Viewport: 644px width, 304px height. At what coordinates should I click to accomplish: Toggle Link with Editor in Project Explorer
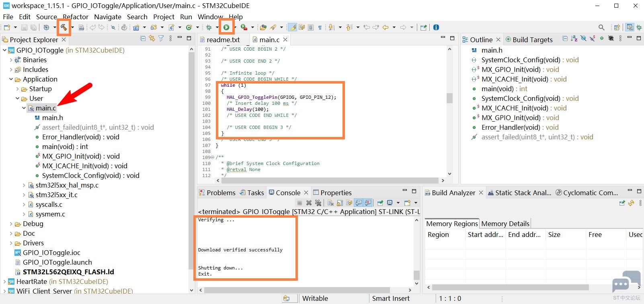pyautogui.click(x=152, y=39)
